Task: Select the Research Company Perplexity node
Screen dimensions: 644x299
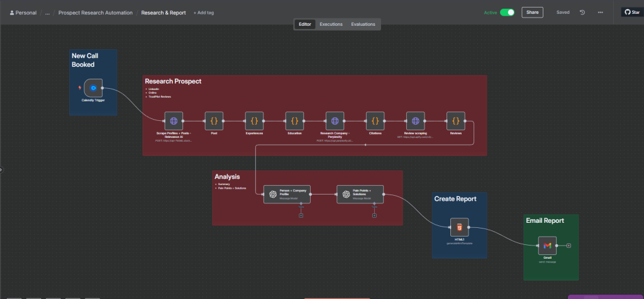Action: [335, 120]
